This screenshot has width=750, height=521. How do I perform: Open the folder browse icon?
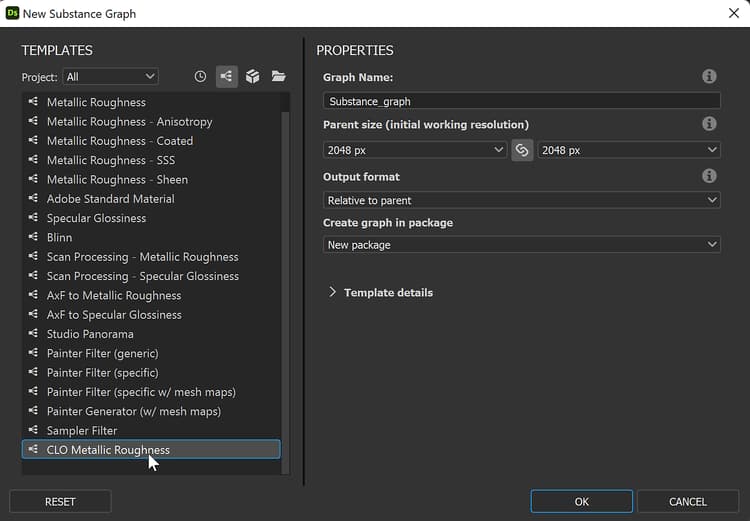[278, 76]
